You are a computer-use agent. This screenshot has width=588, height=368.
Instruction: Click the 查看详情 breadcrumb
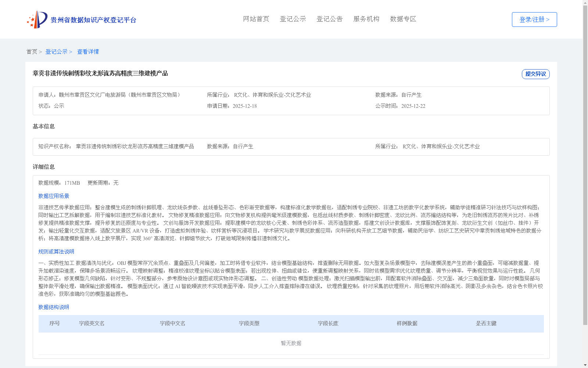(88, 52)
